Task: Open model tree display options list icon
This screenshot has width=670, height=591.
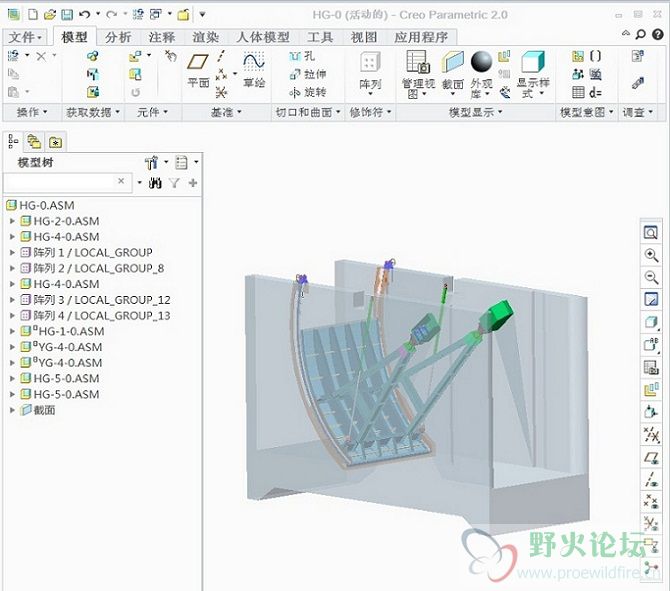Action: click(182, 162)
